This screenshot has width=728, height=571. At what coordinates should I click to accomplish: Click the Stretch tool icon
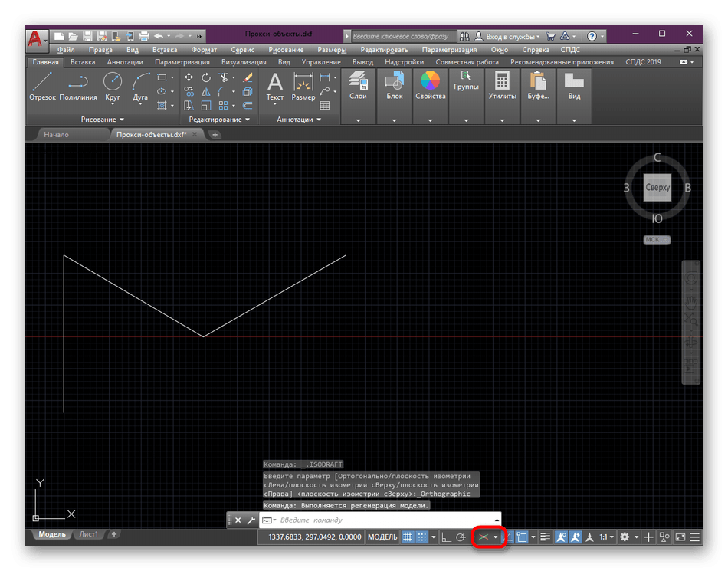[x=189, y=105]
